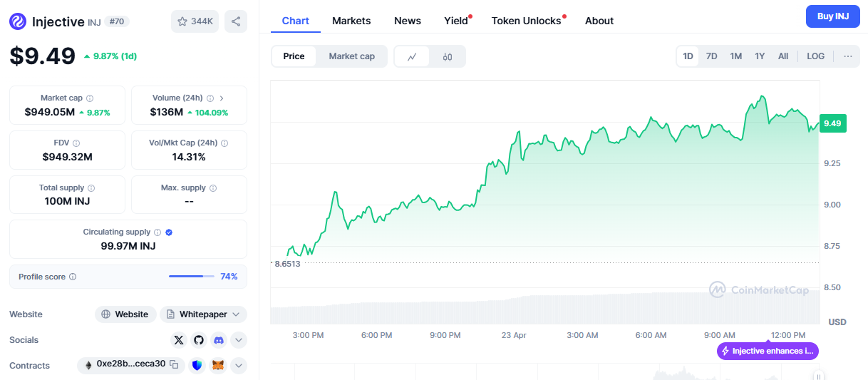Copy the contract address icon
Screen dimensions: 868x380
tap(174, 364)
